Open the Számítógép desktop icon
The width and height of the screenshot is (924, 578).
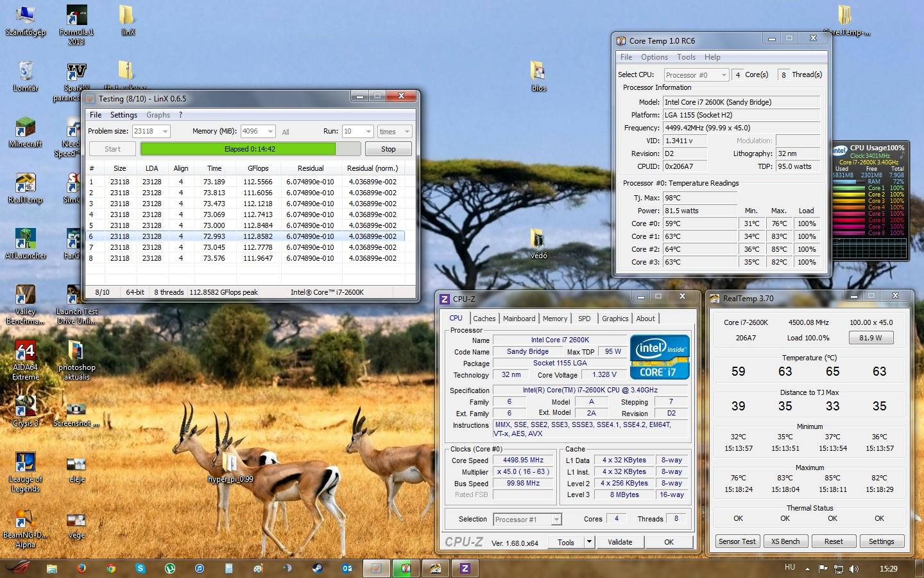point(25,21)
